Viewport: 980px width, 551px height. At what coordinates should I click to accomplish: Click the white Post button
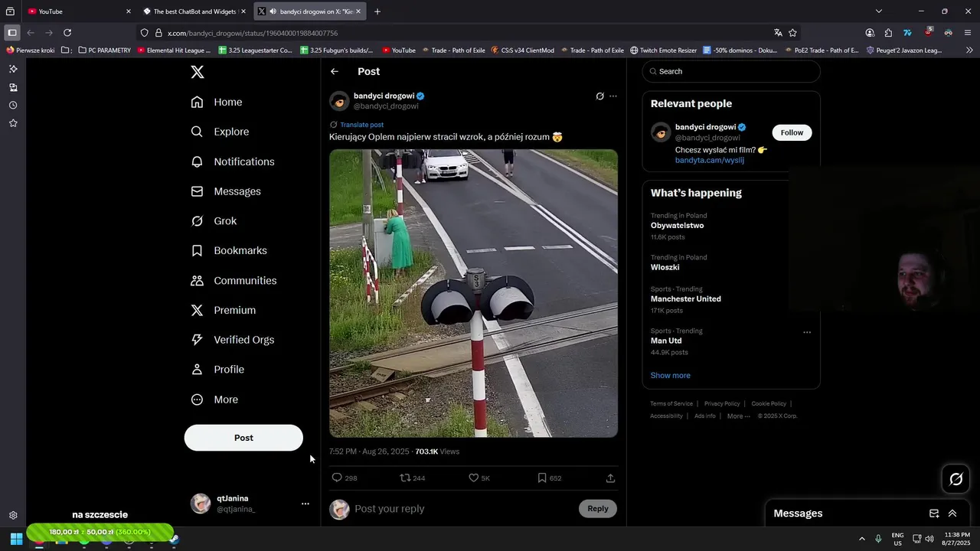tap(243, 438)
